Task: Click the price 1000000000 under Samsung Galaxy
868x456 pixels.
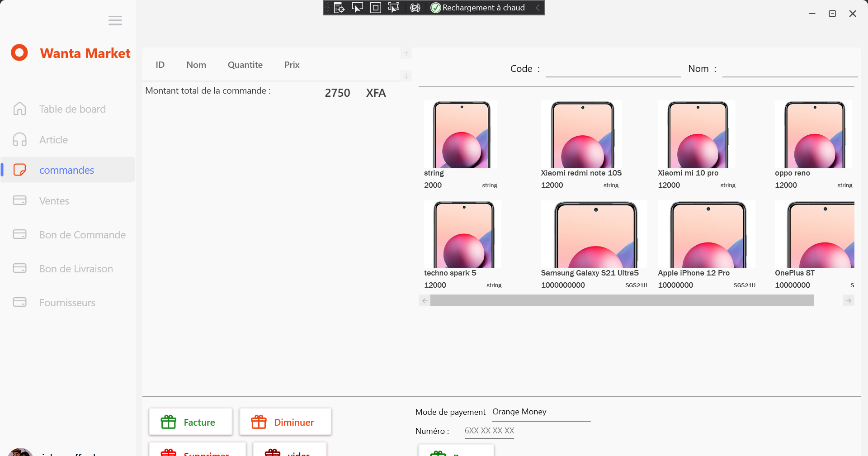Action: 563,285
